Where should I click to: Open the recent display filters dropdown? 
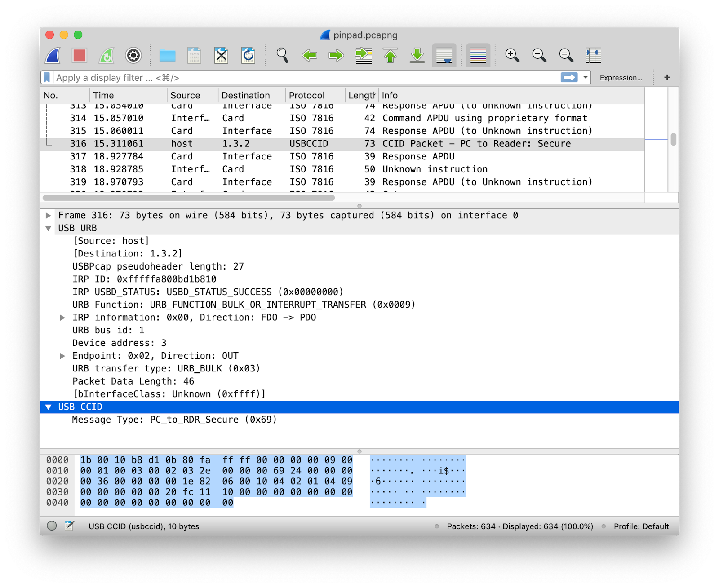[x=586, y=78]
